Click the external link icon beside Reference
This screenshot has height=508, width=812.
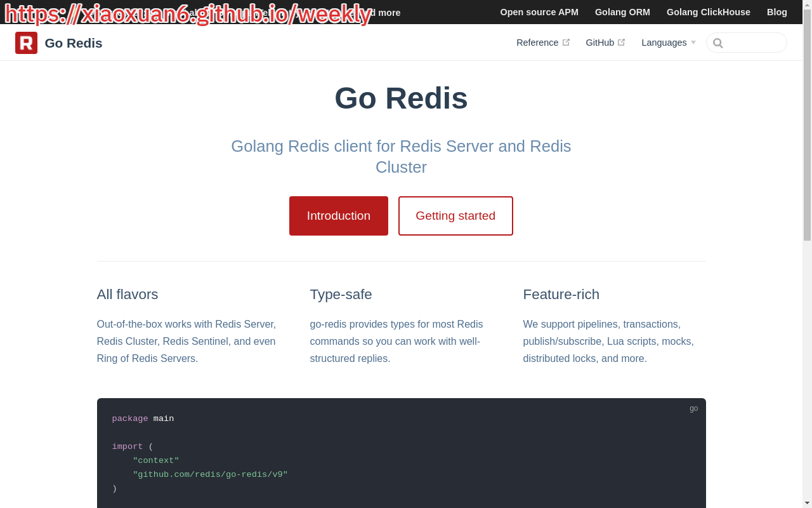(x=566, y=43)
